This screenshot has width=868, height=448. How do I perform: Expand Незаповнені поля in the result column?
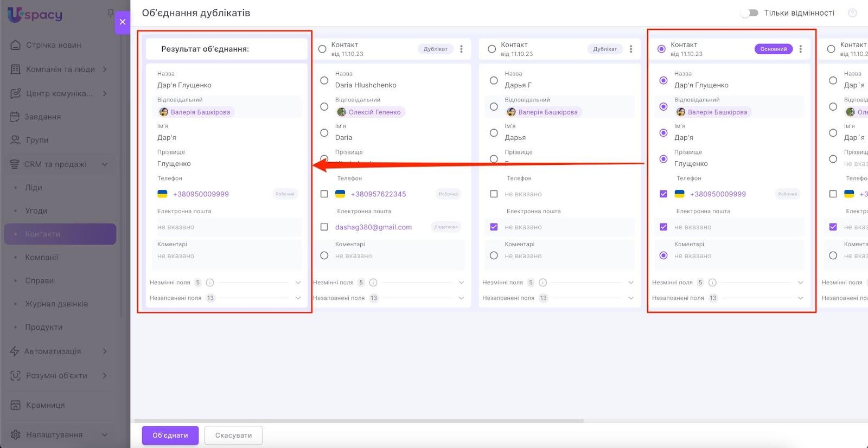pyautogui.click(x=298, y=298)
